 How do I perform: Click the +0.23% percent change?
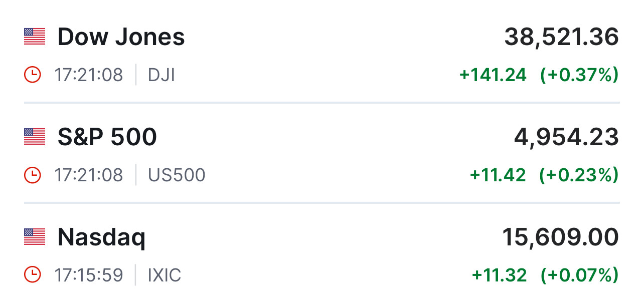coord(579,175)
